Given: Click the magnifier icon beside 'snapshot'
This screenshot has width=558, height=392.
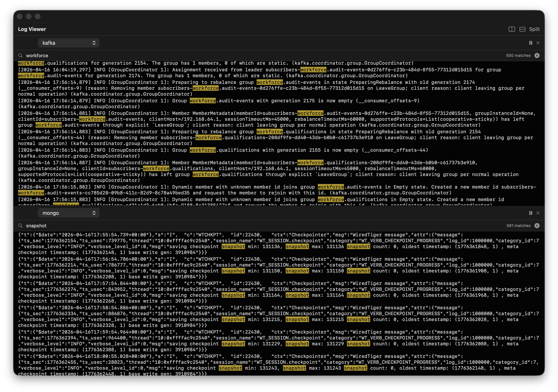Looking at the screenshot, I should [20, 226].
